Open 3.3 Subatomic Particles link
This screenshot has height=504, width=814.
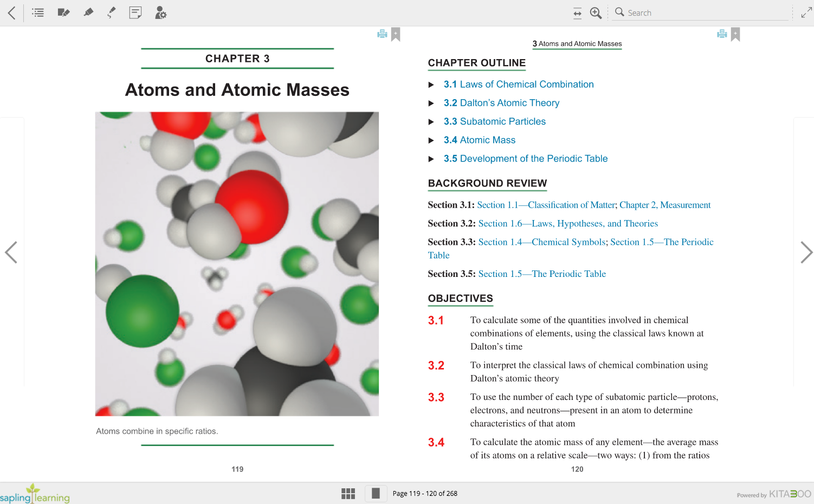coord(495,121)
